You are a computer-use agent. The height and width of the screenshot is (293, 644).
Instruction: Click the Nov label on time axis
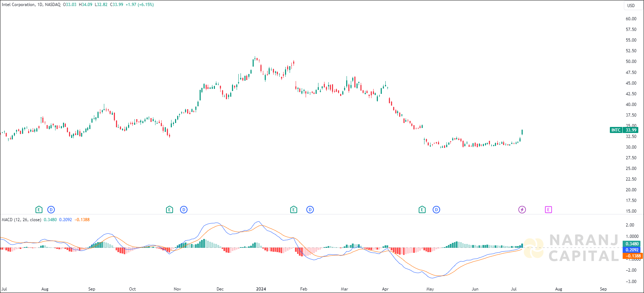(x=177, y=289)
